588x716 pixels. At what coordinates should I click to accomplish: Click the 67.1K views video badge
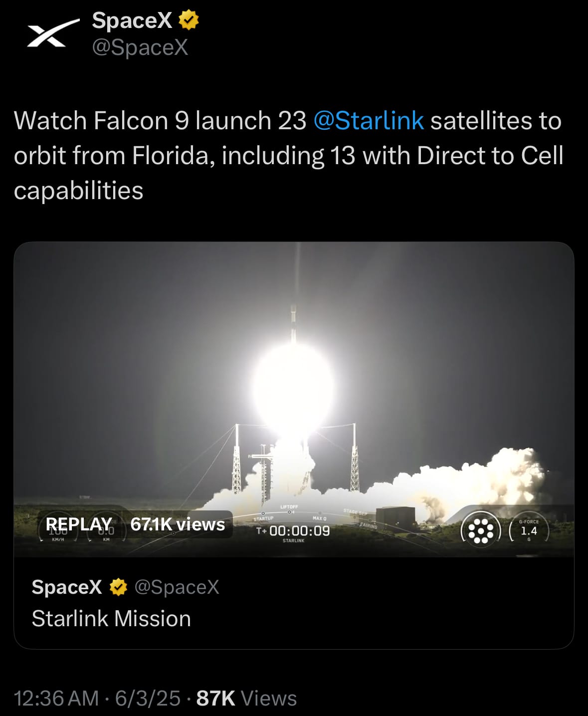click(178, 524)
